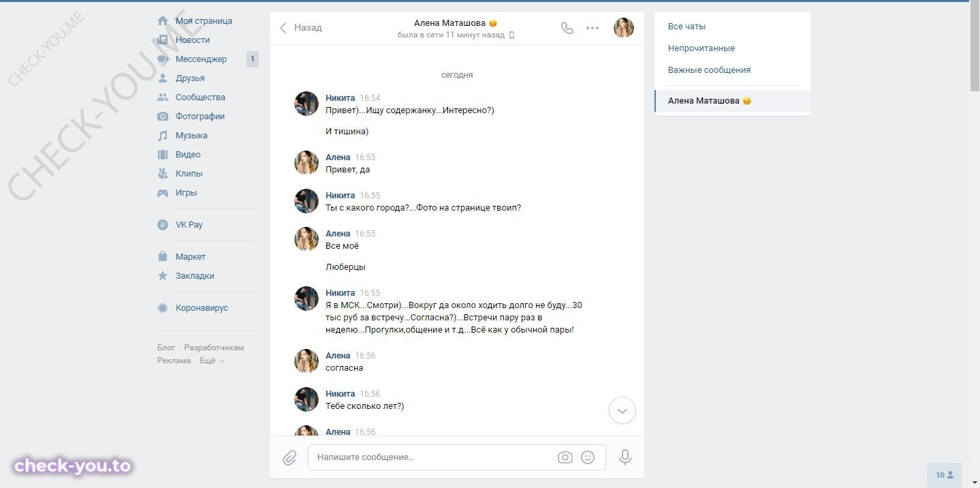980x488 pixels.
Task: Select the message 'Все моё'
Action: click(342, 246)
